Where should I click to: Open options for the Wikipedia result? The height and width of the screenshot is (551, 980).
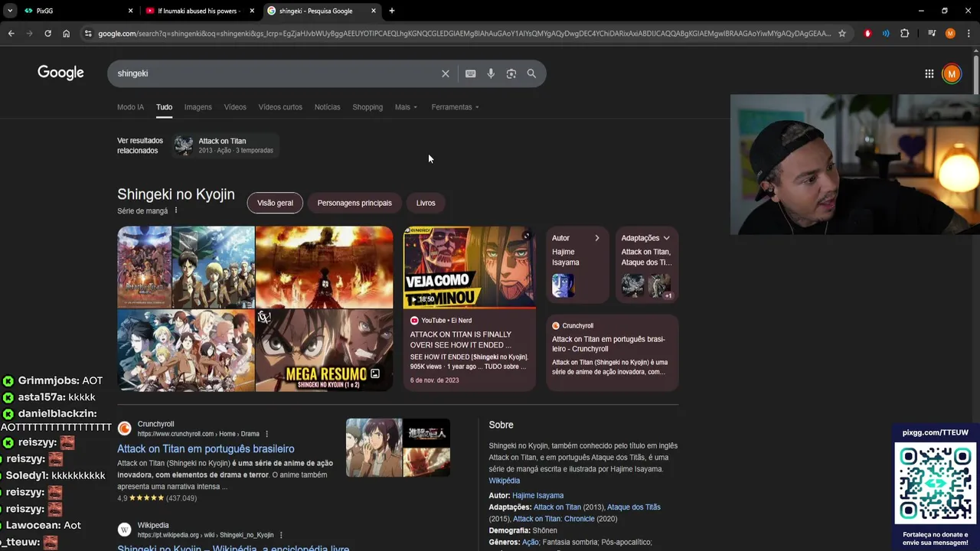pyautogui.click(x=281, y=535)
